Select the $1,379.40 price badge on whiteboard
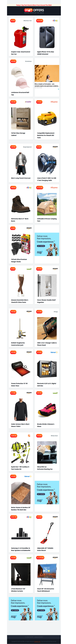This screenshot has width=76, height=644. pyautogui.click(x=40, y=558)
